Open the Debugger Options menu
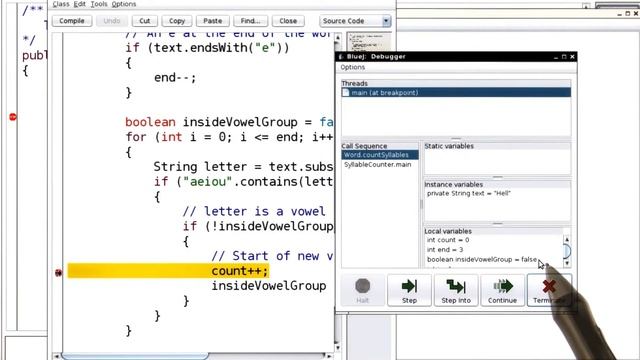 (x=353, y=67)
